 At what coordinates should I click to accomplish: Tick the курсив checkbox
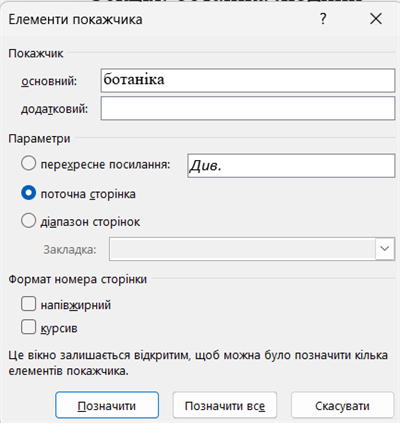[28, 327]
